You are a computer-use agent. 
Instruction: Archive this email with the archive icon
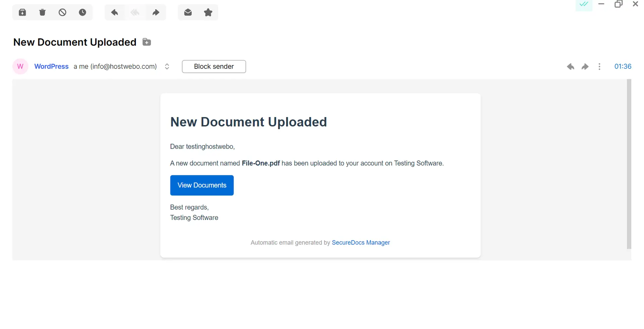pyautogui.click(x=22, y=12)
